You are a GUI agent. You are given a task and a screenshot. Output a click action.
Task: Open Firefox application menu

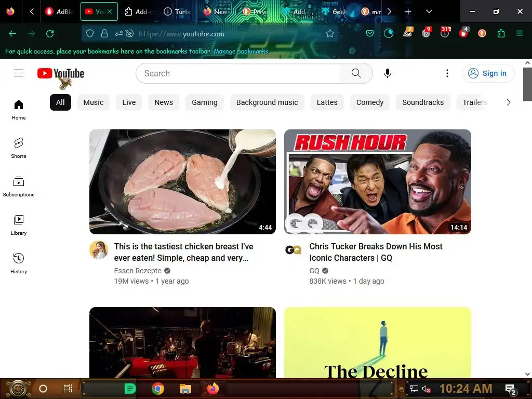point(520,34)
